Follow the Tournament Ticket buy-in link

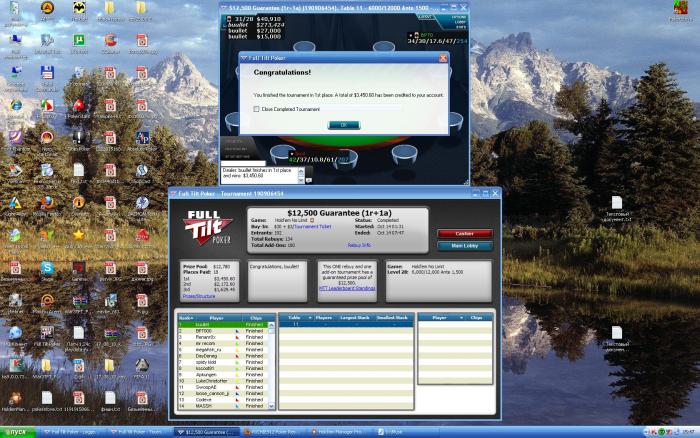[312, 227]
